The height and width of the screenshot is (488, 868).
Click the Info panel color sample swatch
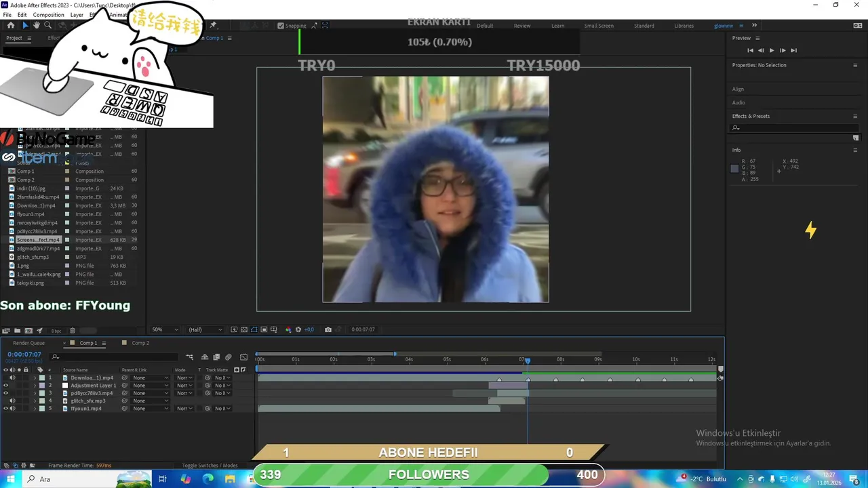tap(734, 169)
